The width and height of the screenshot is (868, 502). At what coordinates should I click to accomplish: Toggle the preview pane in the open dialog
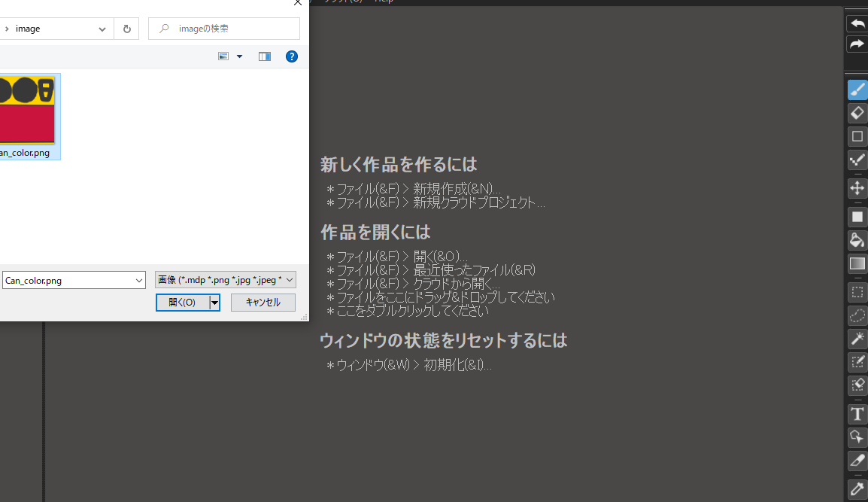[x=264, y=56]
